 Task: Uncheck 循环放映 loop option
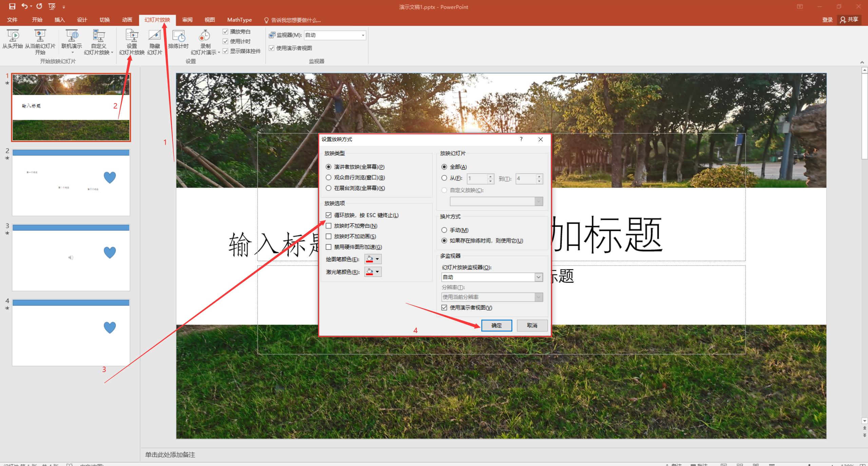coord(328,215)
